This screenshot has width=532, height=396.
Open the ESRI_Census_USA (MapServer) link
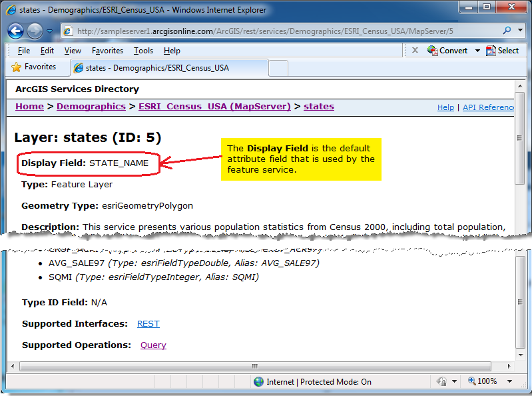(214, 106)
